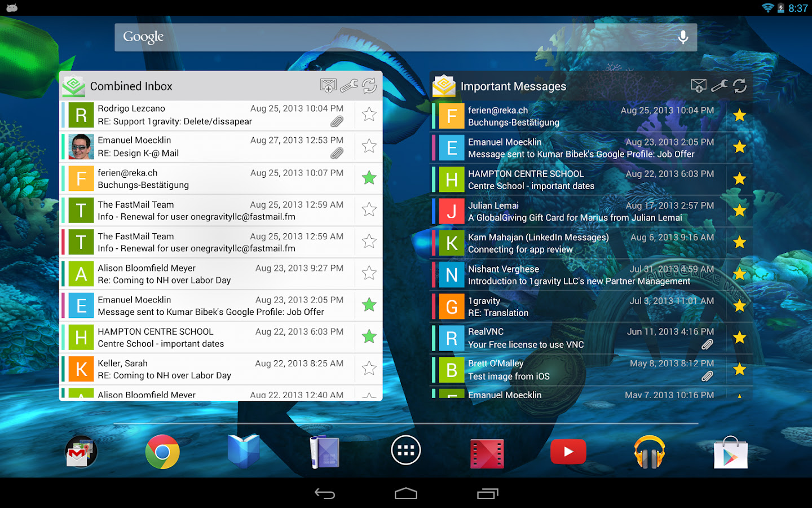Image resolution: width=812 pixels, height=508 pixels.
Task: Open the Play Store
Action: click(x=730, y=452)
